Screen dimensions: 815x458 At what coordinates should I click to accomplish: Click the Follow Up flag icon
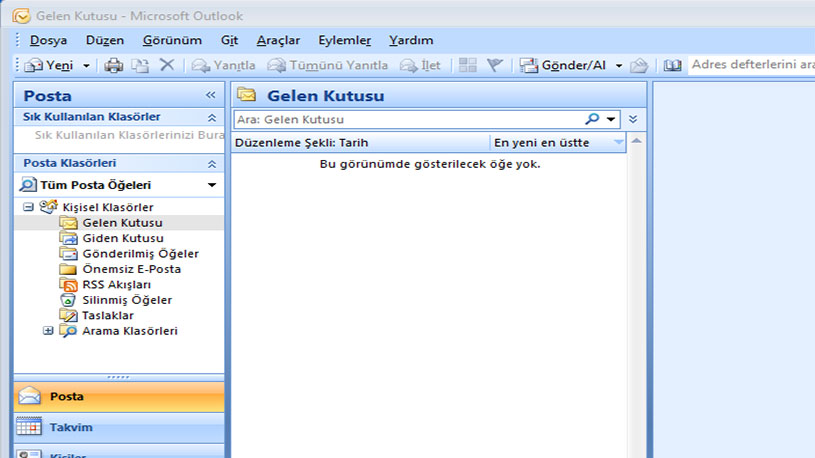click(x=495, y=65)
